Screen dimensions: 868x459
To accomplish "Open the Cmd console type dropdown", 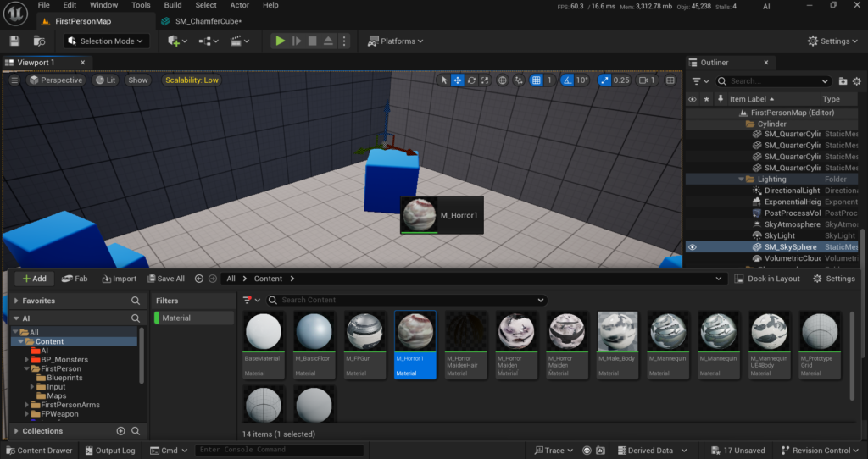I will click(x=170, y=451).
